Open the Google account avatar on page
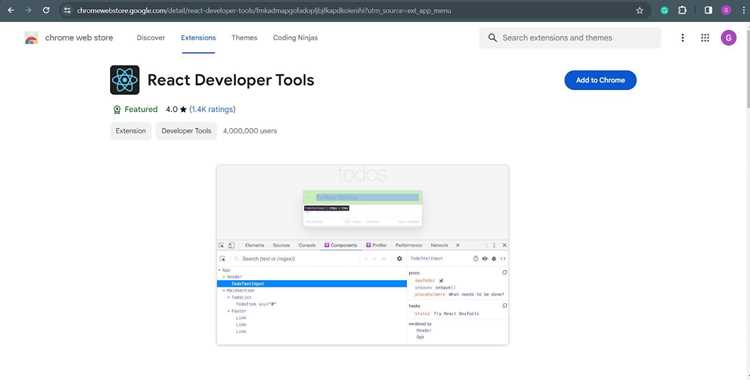Screen dimensions: 750x380 (x=728, y=38)
